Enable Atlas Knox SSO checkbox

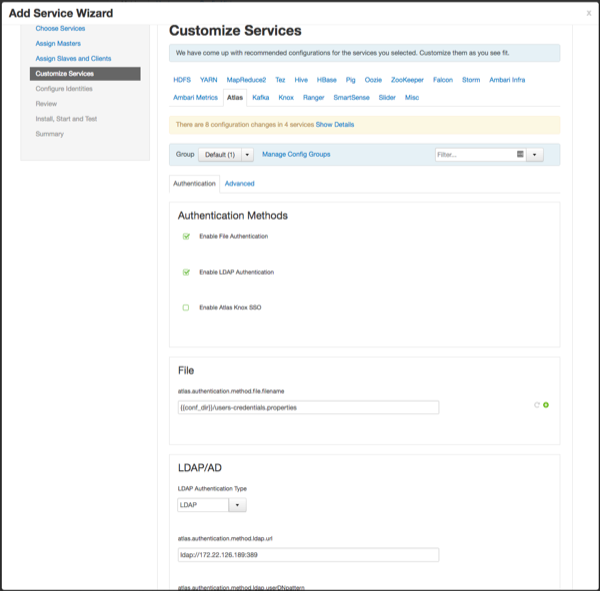click(186, 307)
